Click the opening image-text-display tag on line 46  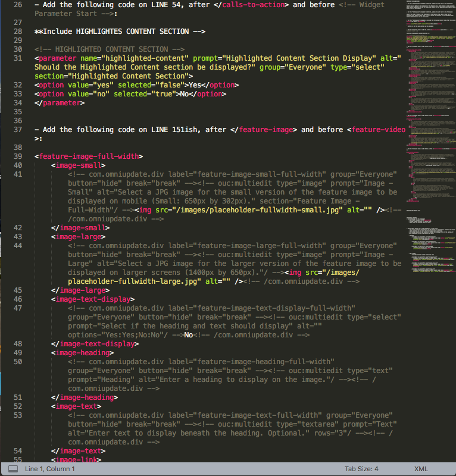click(x=93, y=299)
